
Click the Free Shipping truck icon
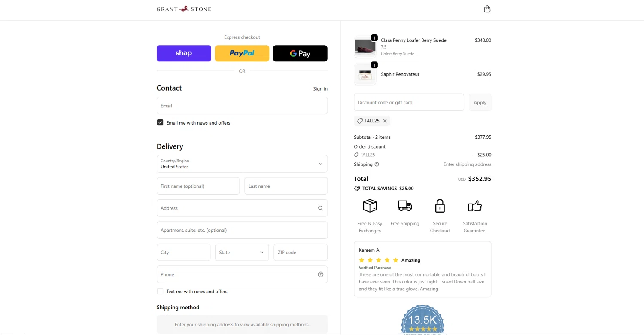(x=405, y=206)
